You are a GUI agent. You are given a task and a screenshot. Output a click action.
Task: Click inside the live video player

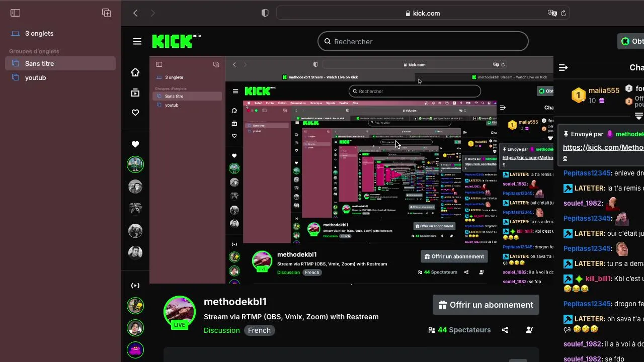point(351,170)
